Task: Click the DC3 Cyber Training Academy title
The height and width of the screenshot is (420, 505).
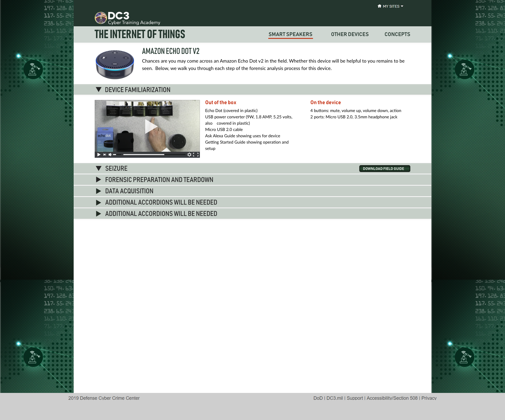Action: coord(134,18)
